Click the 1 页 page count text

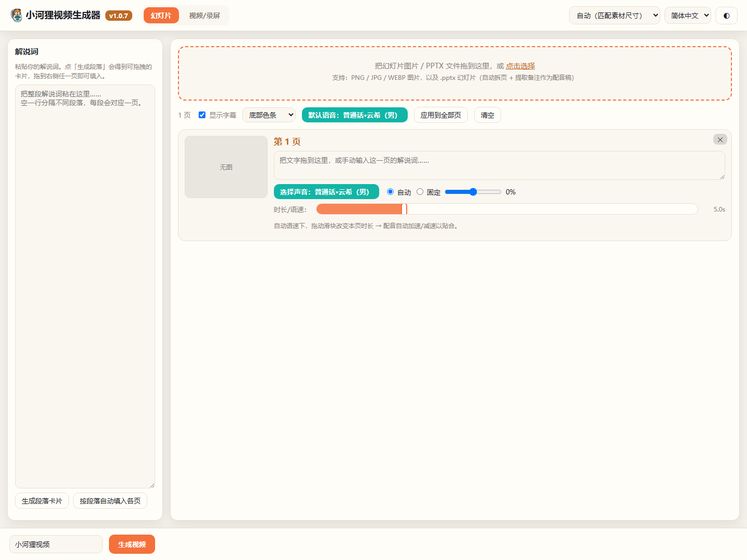(184, 115)
